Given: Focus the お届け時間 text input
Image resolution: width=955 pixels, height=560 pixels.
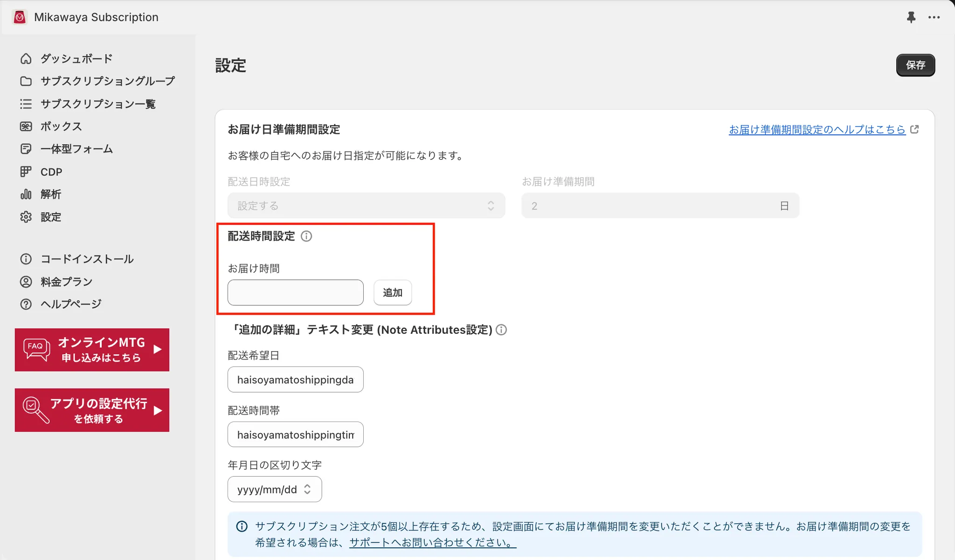Looking at the screenshot, I should point(295,293).
